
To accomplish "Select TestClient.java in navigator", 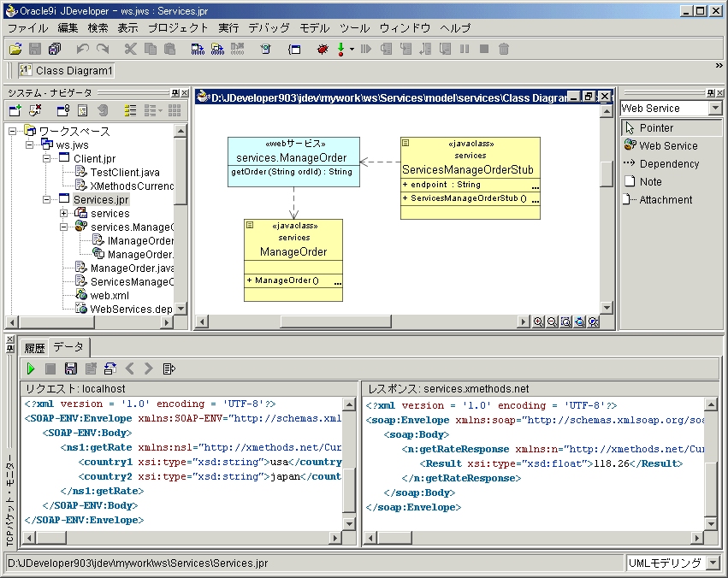I will [x=124, y=172].
